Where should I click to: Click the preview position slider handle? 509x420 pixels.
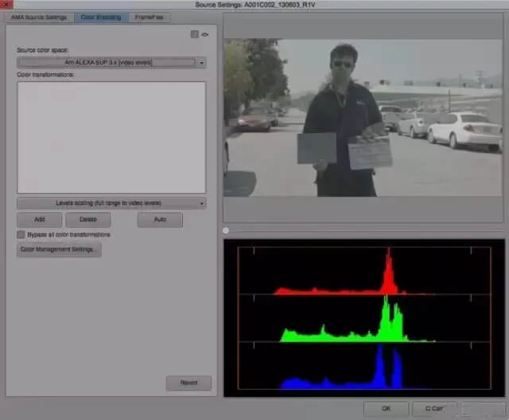pos(227,231)
